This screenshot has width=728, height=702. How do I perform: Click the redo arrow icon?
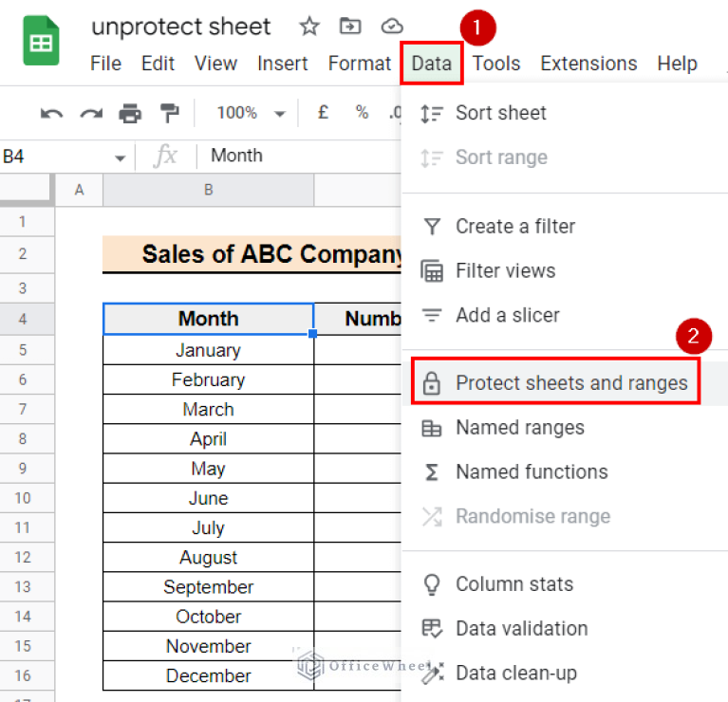point(91,113)
